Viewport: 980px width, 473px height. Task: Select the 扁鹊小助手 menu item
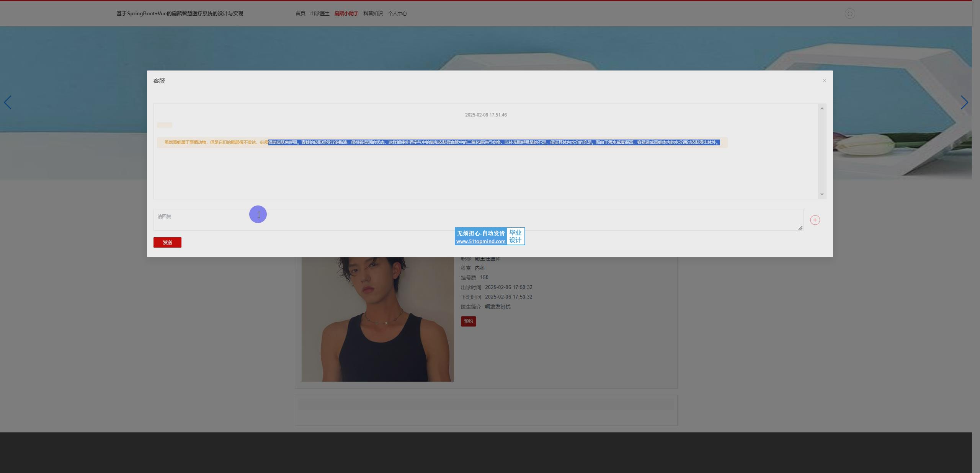coord(346,14)
